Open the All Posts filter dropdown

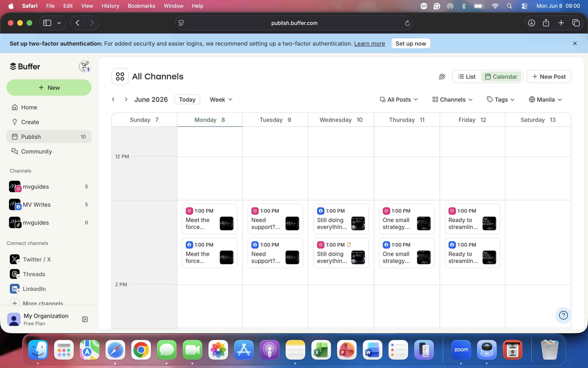[x=399, y=100]
